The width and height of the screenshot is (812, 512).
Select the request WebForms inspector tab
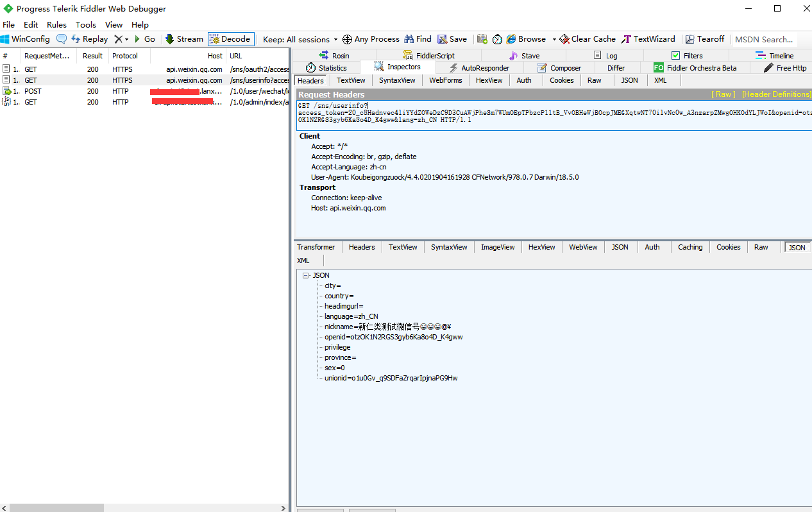tap(445, 80)
